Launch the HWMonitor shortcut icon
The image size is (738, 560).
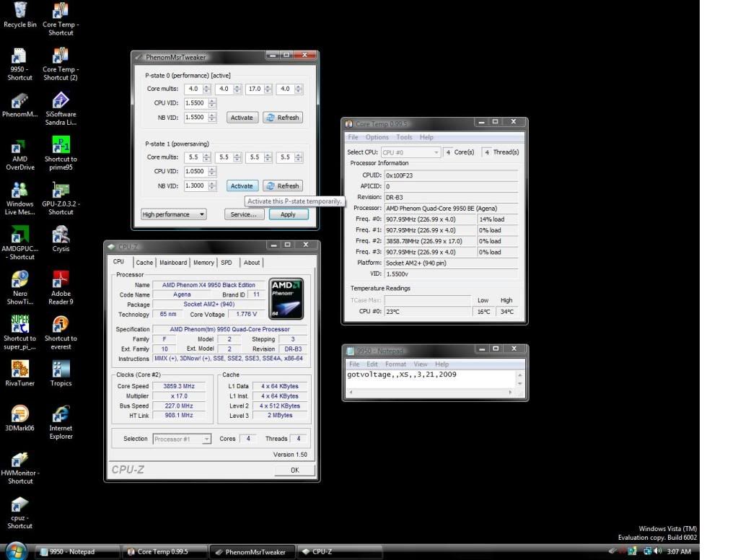pos(19,460)
